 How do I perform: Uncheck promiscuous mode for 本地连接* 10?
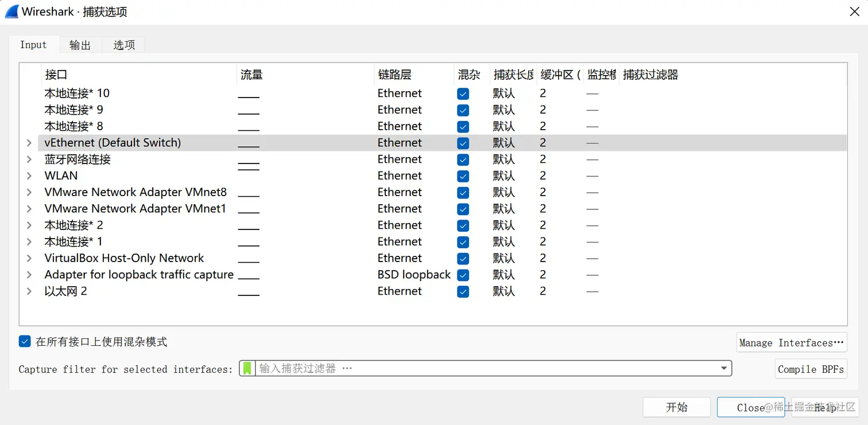(463, 93)
